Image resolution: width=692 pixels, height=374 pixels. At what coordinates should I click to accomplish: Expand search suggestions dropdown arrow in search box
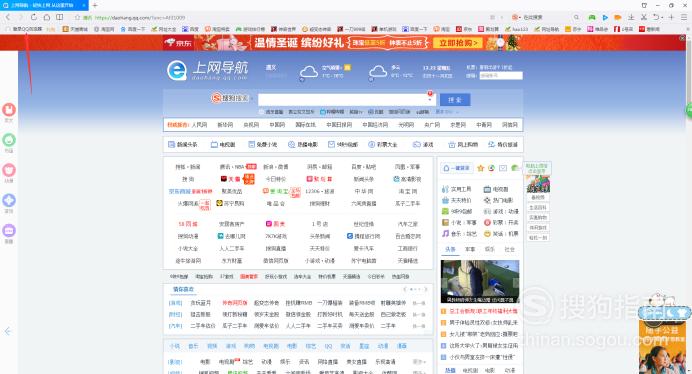pos(430,99)
